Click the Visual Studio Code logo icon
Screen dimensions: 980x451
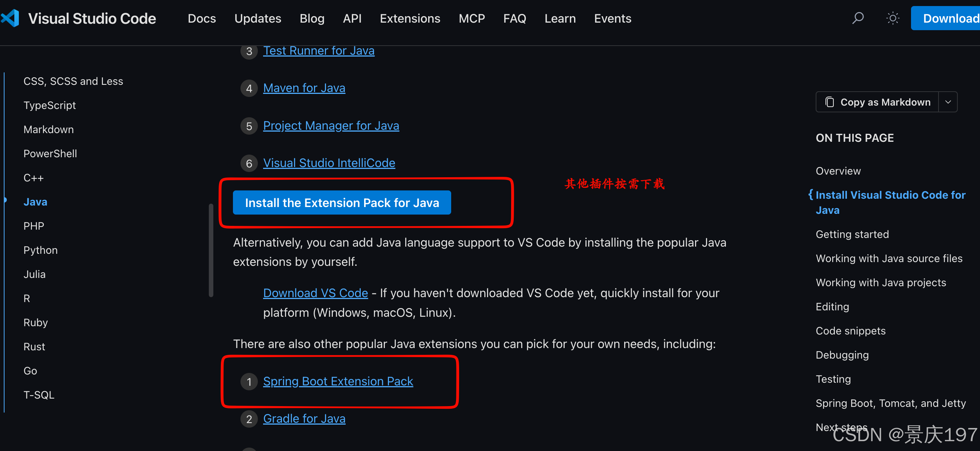click(11, 18)
